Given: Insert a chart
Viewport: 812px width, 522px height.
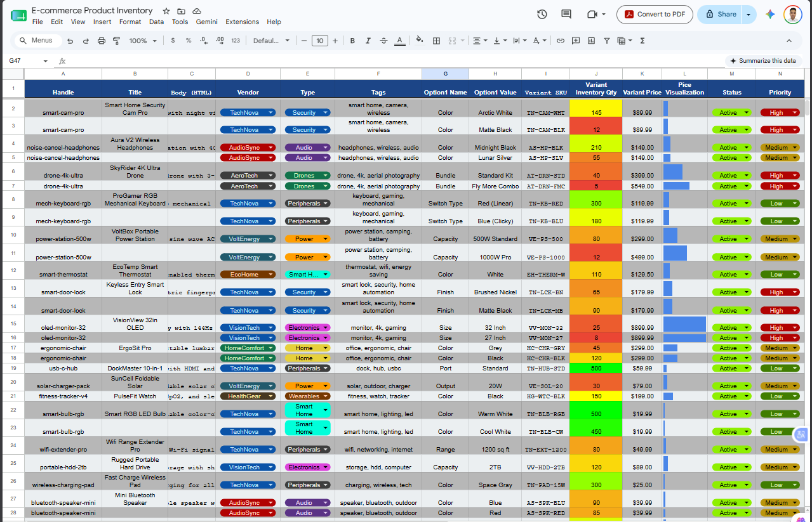Looking at the screenshot, I should point(592,41).
